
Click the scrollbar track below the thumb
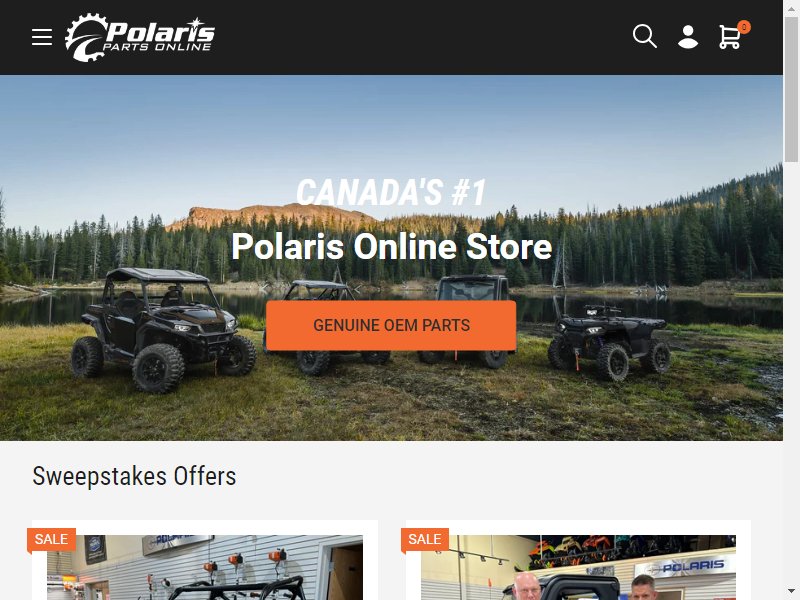point(791,372)
